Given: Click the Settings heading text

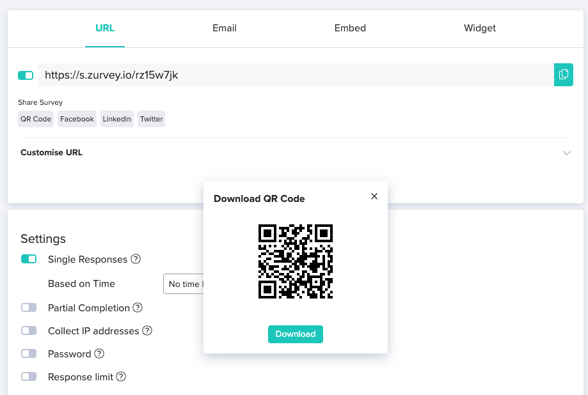Looking at the screenshot, I should pos(43,239).
